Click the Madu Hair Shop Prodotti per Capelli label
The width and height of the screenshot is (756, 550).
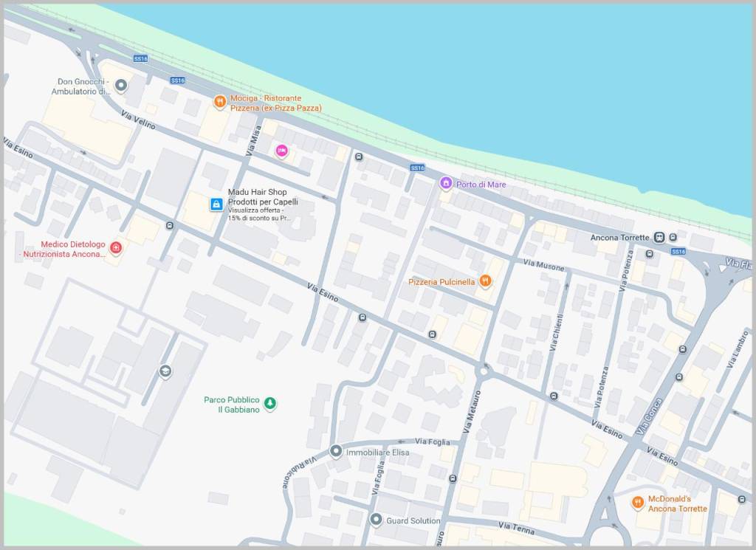(263, 196)
